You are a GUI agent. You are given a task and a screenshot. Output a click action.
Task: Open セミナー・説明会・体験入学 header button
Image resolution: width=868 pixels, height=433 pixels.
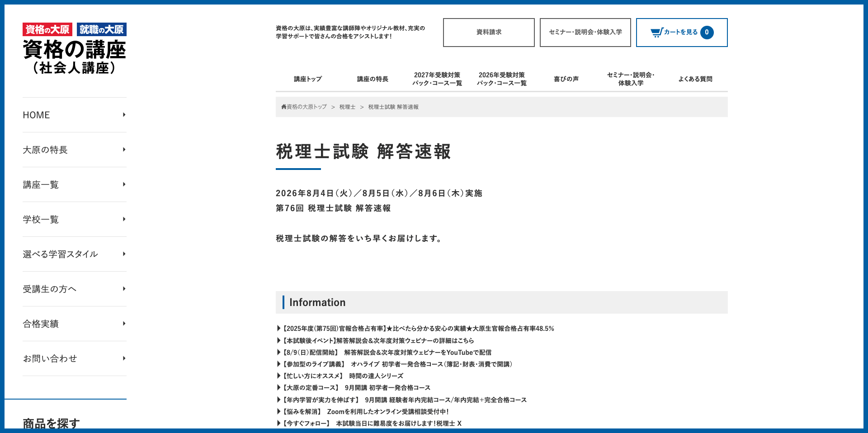[x=585, y=33]
